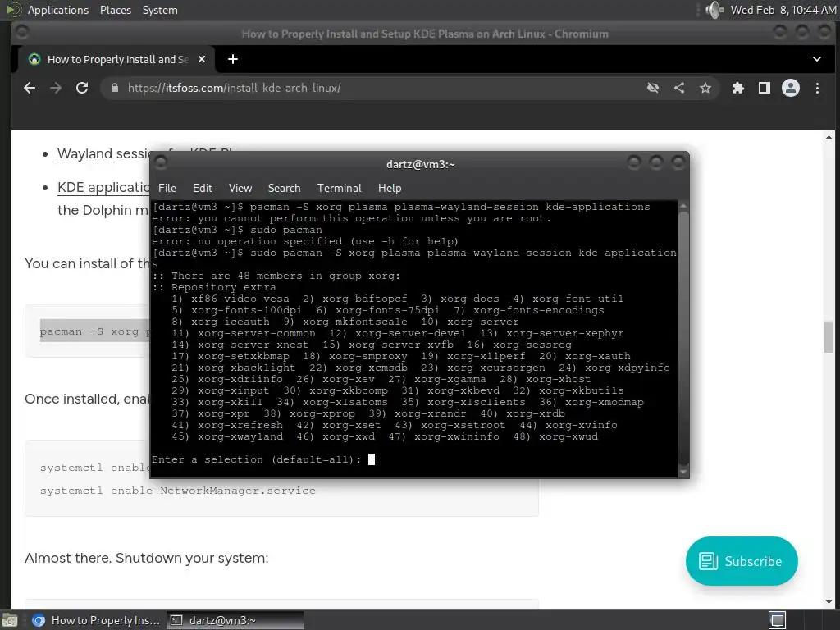This screenshot has height=630, width=840.
Task: Click 'Almost there. Shutdown your system:' text
Action: click(146, 558)
